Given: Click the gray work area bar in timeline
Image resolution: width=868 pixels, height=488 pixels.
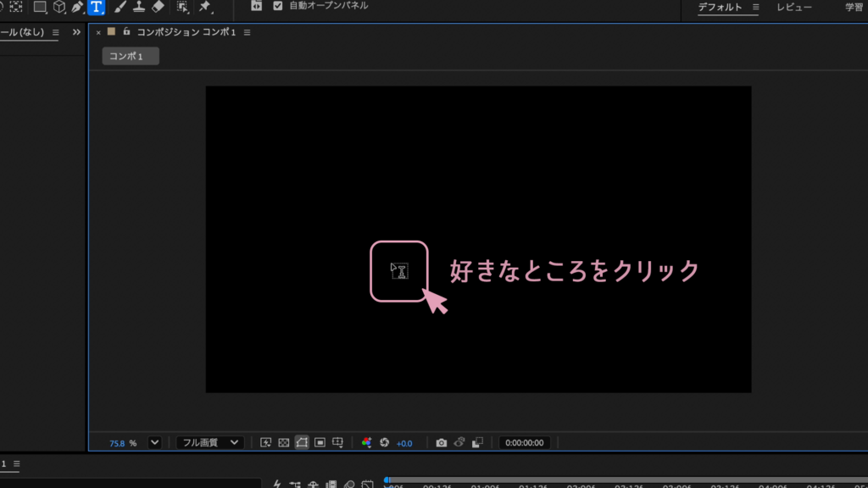Looking at the screenshot, I should pyautogui.click(x=627, y=480).
